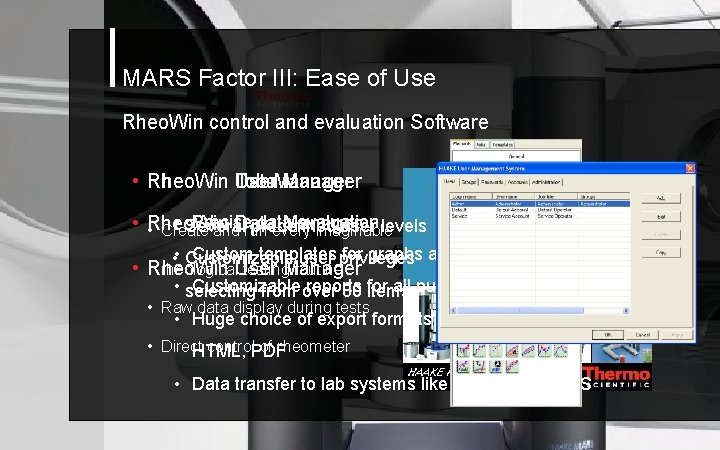The image size is (720, 450).
Task: Switch to the Users tab
Action: [x=450, y=182]
